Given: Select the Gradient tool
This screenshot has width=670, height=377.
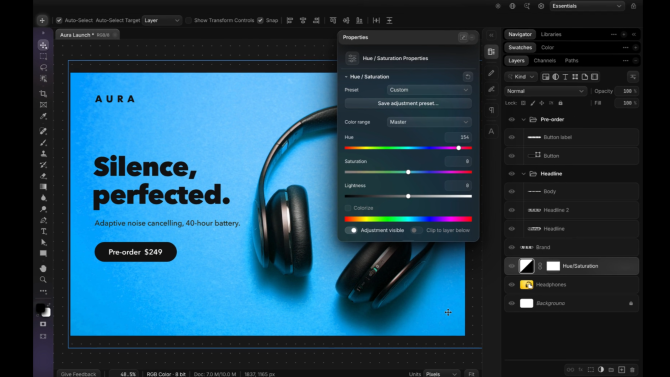Looking at the screenshot, I should (x=43, y=187).
